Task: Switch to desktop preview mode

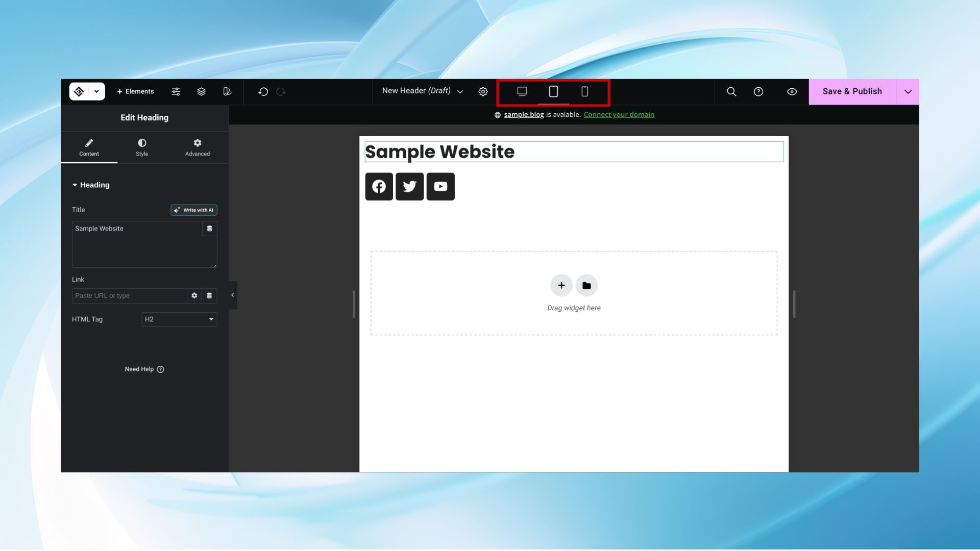Action: pos(522,92)
